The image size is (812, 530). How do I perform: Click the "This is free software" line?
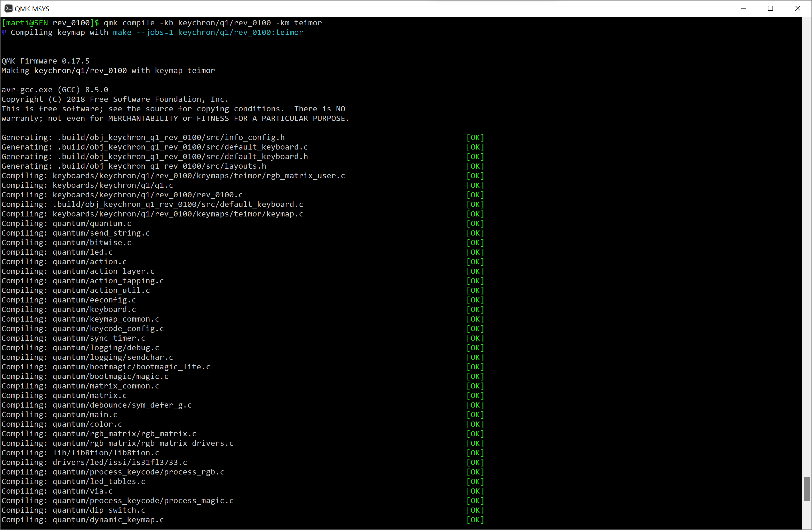[173, 109]
